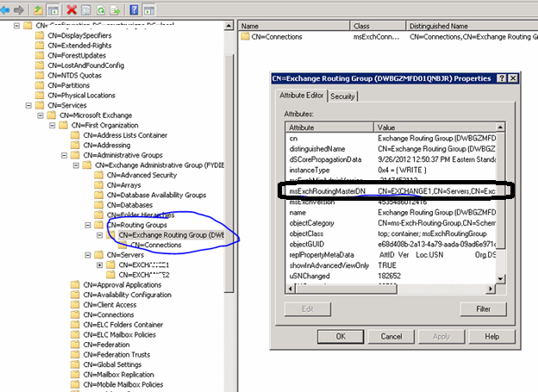Switch to the Security tab
Viewport: 538px width, 392px height.
pos(342,96)
